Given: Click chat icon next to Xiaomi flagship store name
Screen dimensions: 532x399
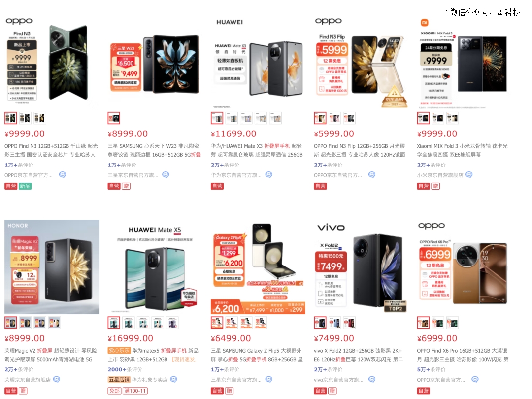Looking at the screenshot, I should coord(469,175).
